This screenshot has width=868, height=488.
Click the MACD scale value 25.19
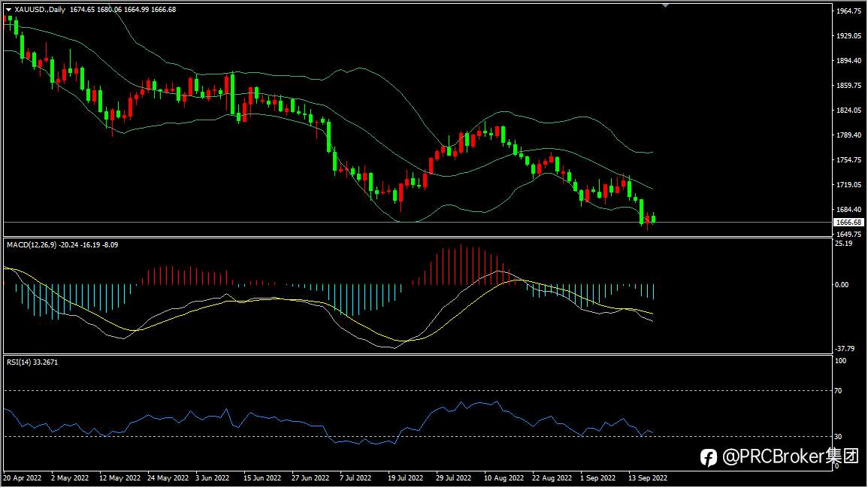pos(843,243)
